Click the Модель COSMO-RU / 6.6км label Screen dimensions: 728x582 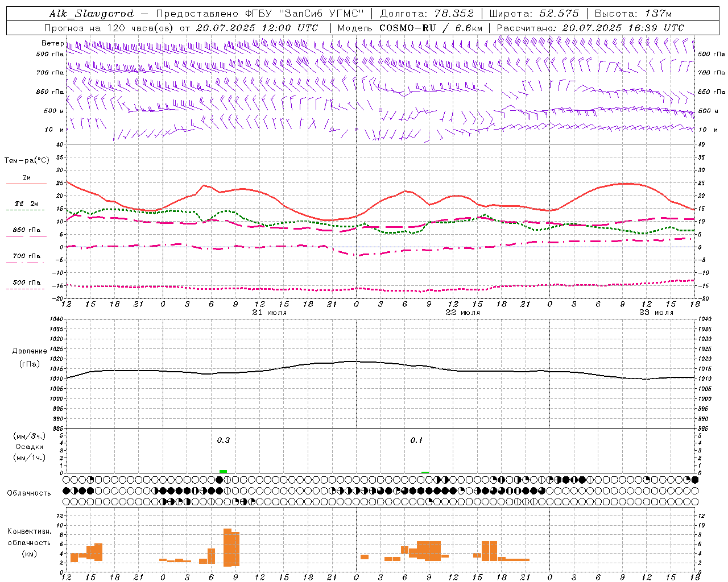coord(410,27)
